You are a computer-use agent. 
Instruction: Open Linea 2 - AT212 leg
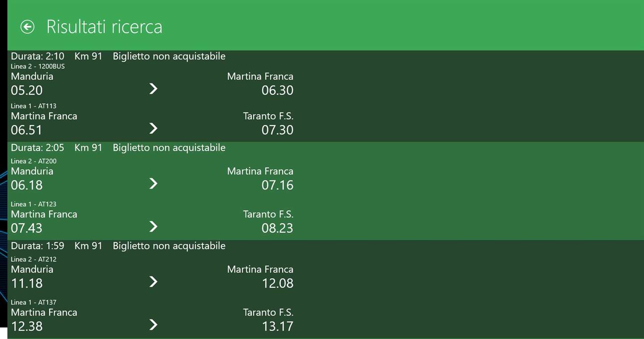(x=34, y=259)
